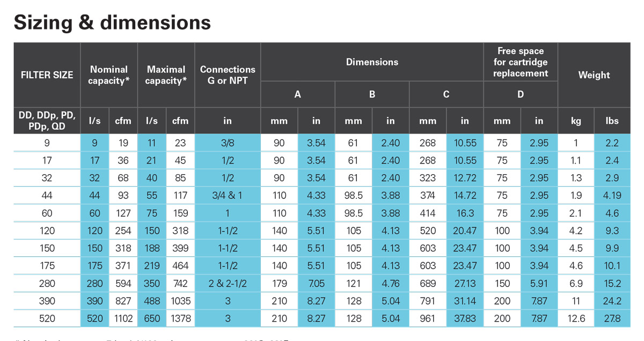Click the "kg" weight unit header

[x=576, y=121]
